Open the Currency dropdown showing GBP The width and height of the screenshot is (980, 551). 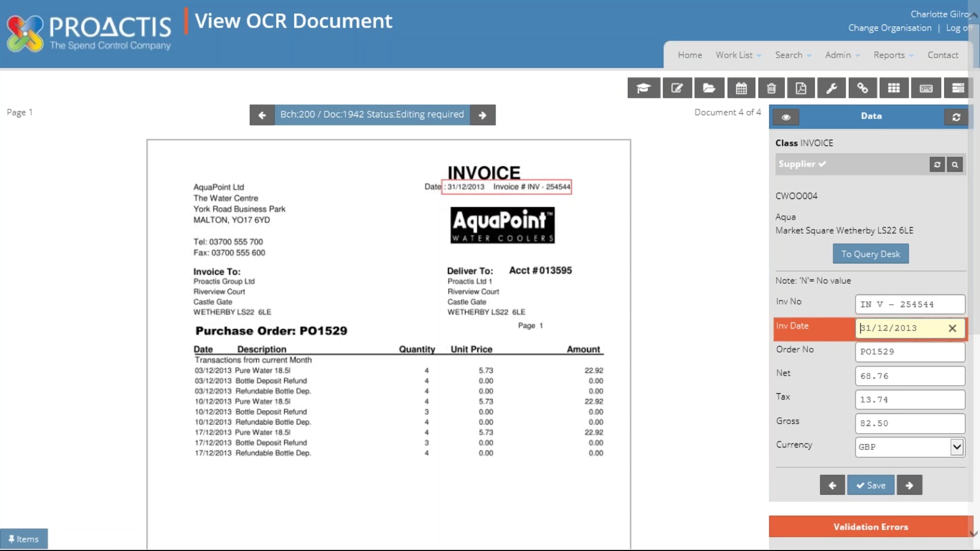[957, 447]
